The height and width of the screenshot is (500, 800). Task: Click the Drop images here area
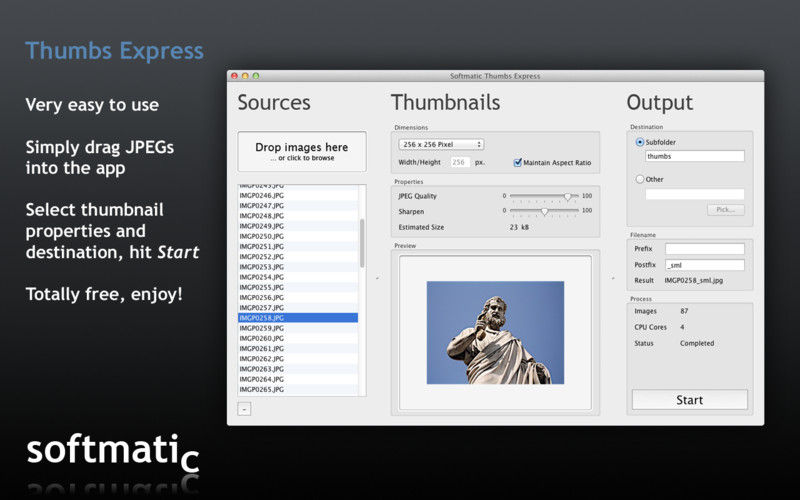click(x=302, y=152)
